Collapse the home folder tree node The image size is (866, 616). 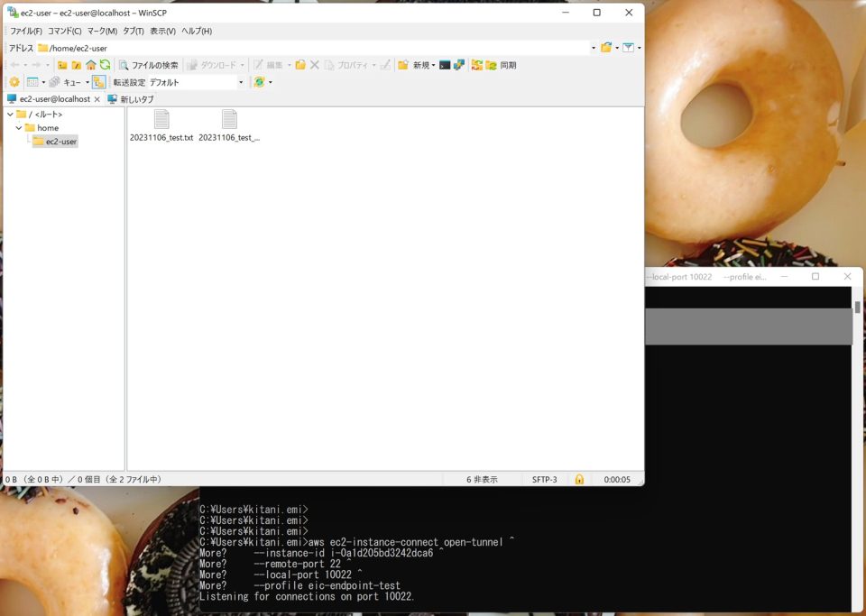(x=19, y=128)
